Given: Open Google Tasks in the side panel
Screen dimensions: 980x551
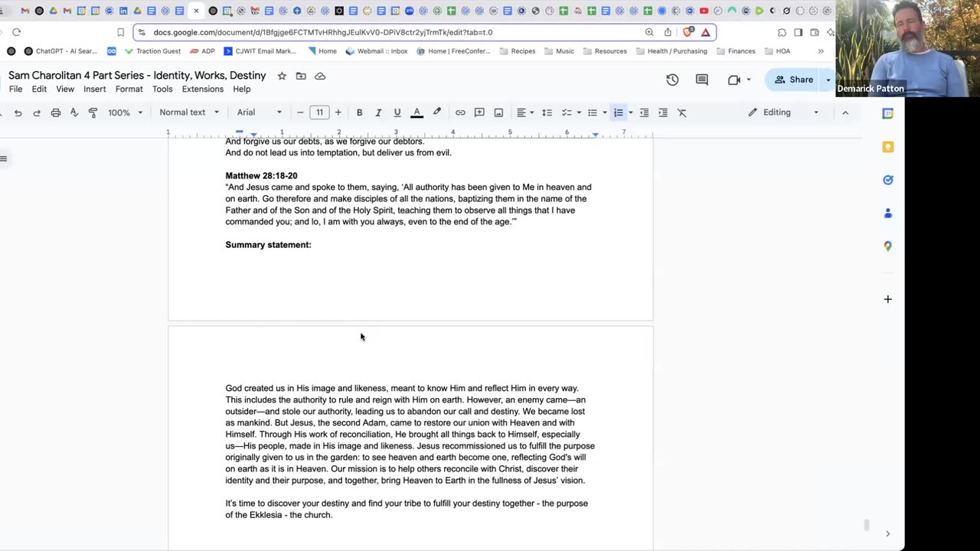Looking at the screenshot, I should [888, 180].
